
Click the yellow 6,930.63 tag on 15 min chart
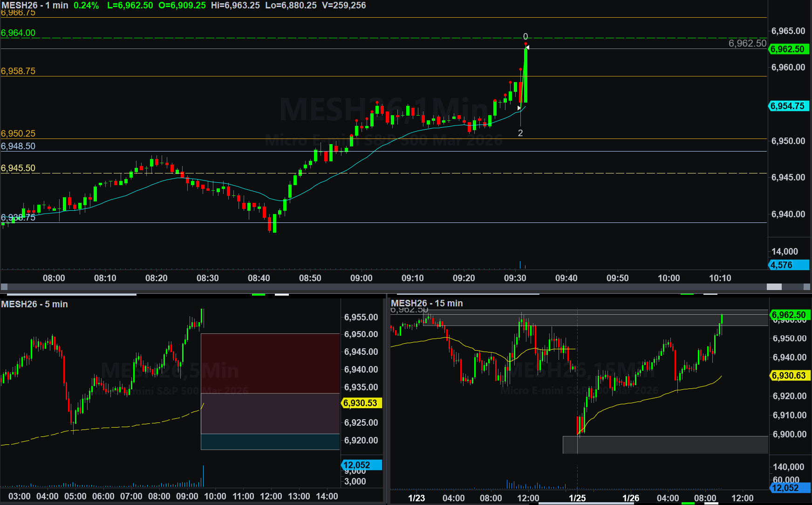pos(789,375)
